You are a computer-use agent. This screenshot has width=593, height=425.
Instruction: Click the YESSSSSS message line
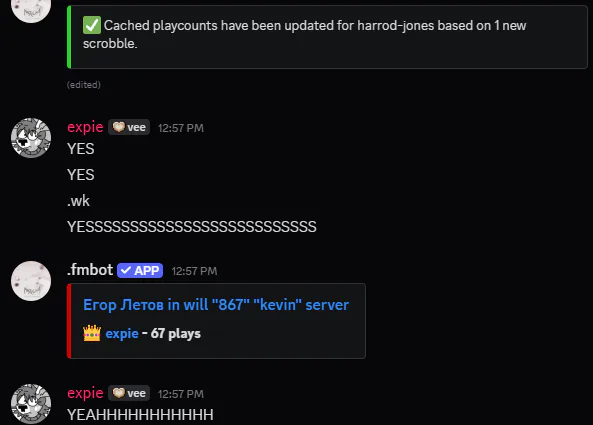(192, 227)
